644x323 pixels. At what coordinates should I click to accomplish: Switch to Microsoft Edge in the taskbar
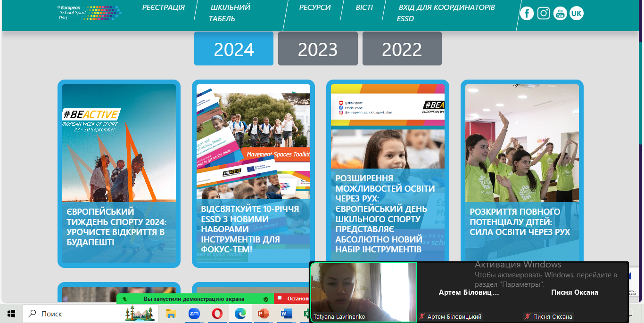coord(240,313)
